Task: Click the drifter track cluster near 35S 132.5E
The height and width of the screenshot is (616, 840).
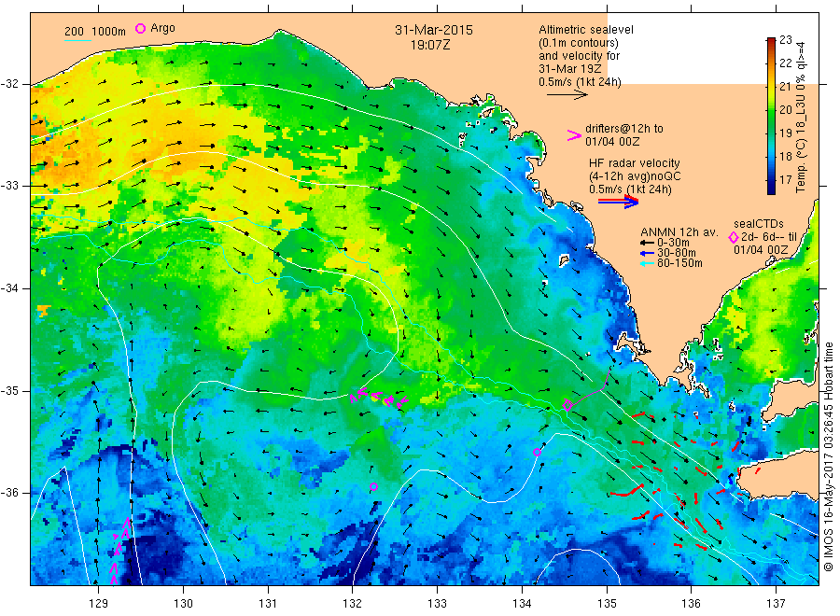Action: click(x=379, y=397)
